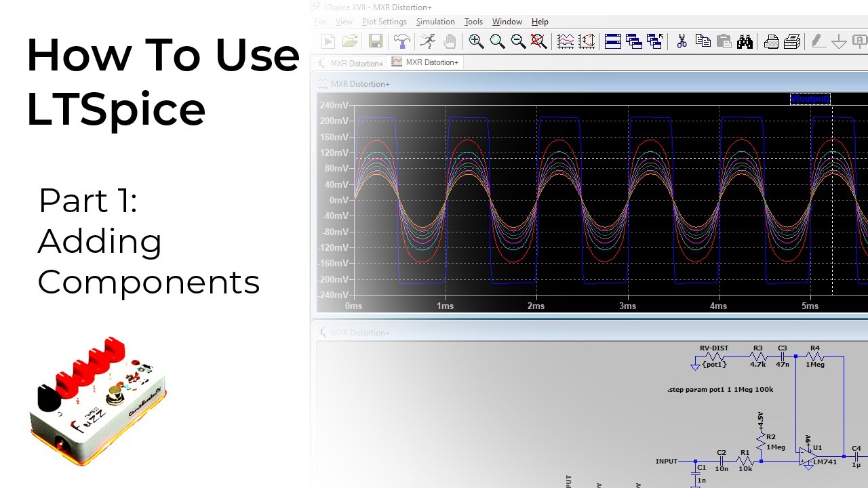Switch to the MXR Distortion+ waveform tab
This screenshot has height=488, width=868.
425,62
